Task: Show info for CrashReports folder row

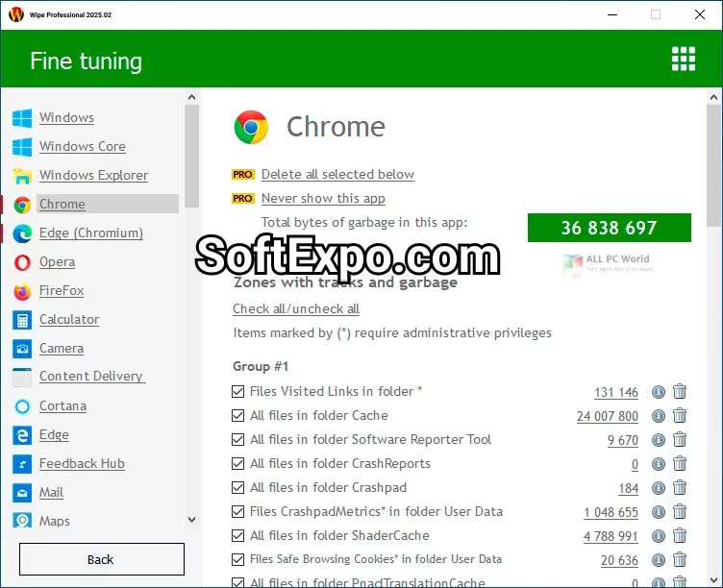Action: tap(659, 464)
